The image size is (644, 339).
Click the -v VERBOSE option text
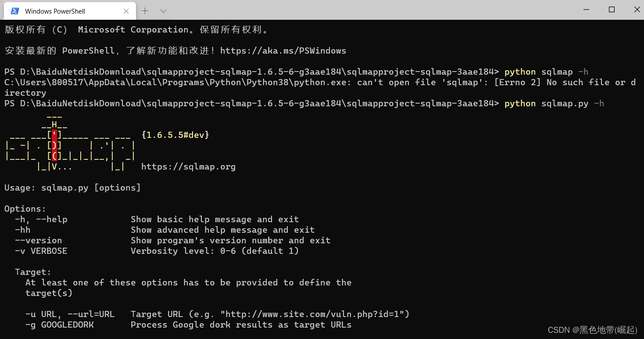tap(41, 251)
